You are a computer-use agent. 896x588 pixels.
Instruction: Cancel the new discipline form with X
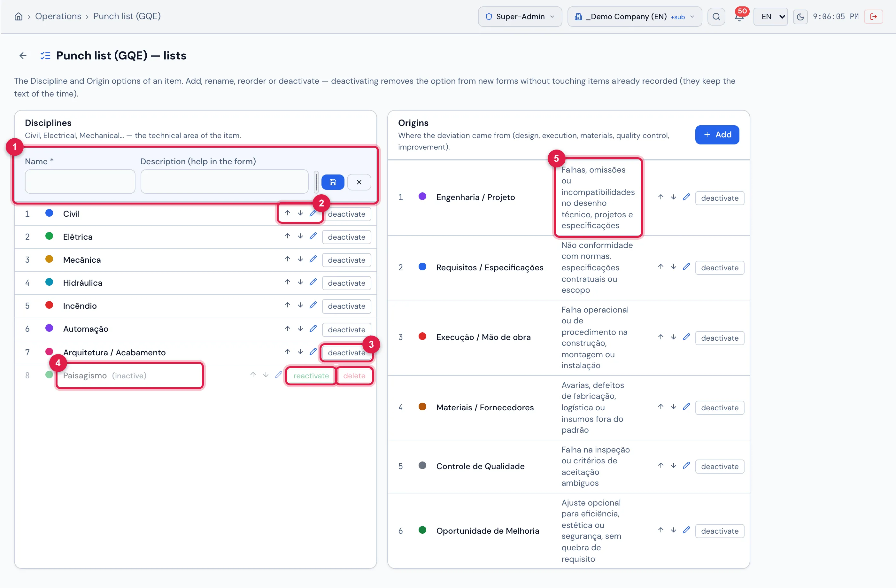tap(359, 182)
